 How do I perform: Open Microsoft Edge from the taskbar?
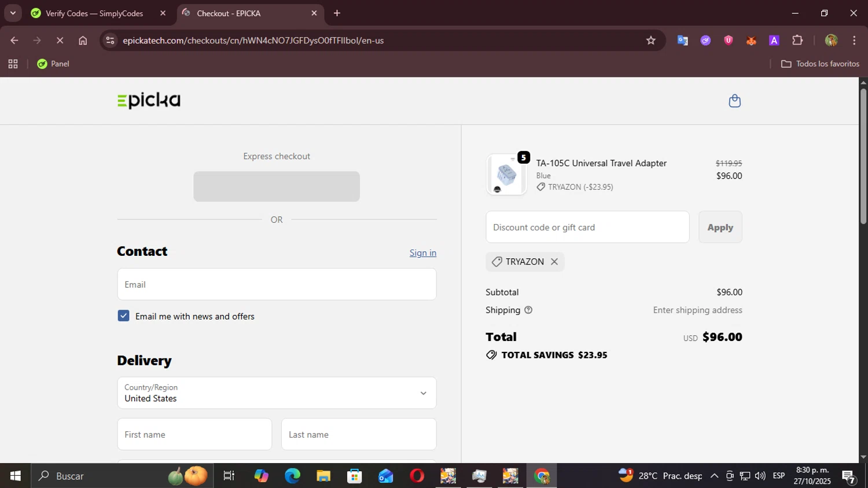292,476
